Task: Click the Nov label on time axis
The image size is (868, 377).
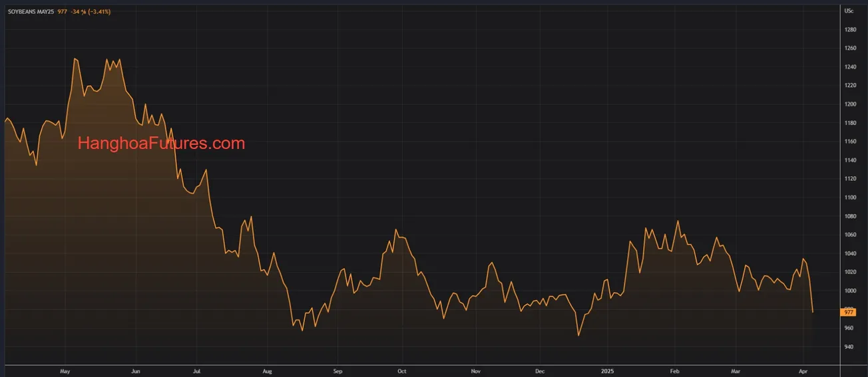Action: [475, 370]
